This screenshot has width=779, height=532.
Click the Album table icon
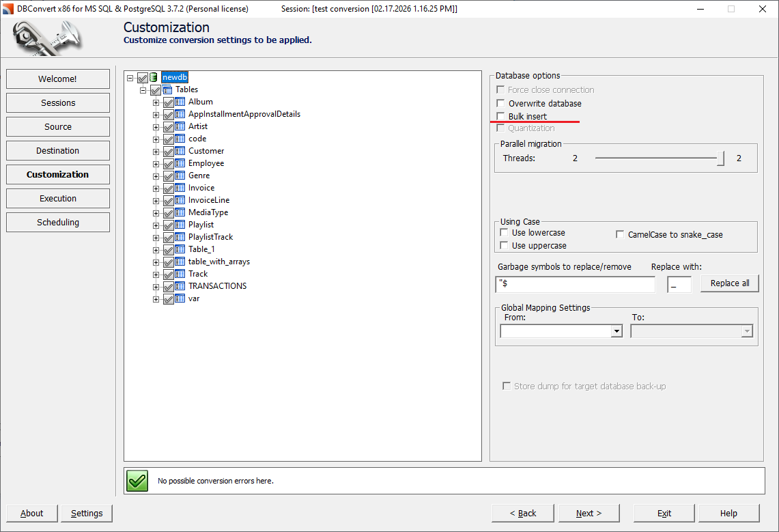coord(180,102)
